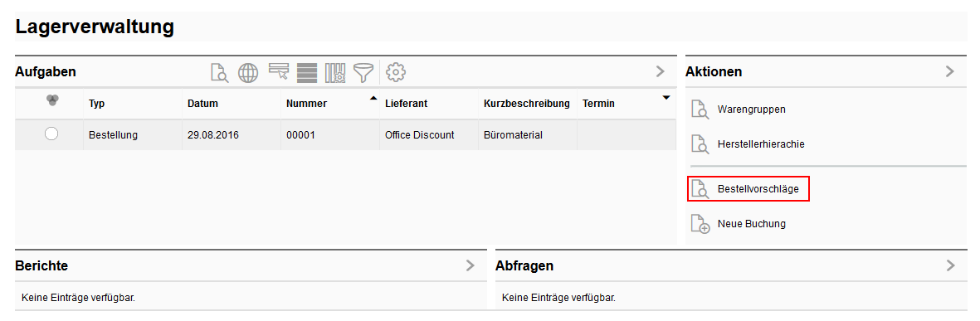Click the funnel filter icon
Viewport: 980px width, 321px height.
(363, 72)
